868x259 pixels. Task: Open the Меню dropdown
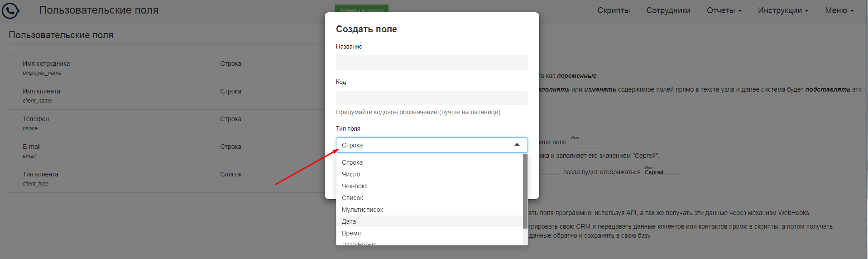coord(839,10)
